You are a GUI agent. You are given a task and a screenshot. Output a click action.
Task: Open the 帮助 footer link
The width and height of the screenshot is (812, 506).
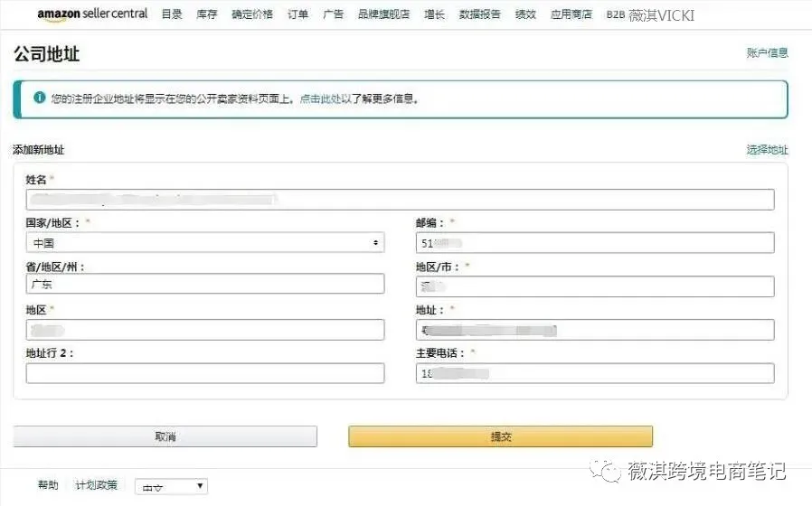click(48, 485)
